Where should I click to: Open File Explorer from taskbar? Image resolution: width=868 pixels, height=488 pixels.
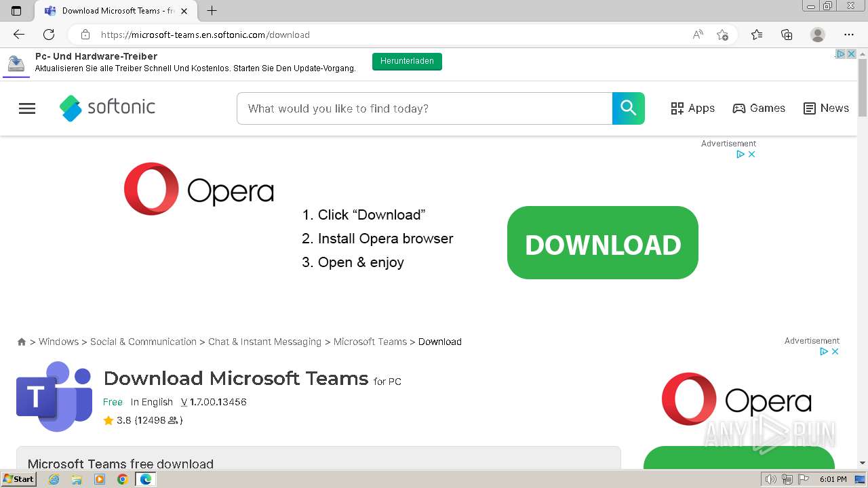(77, 479)
